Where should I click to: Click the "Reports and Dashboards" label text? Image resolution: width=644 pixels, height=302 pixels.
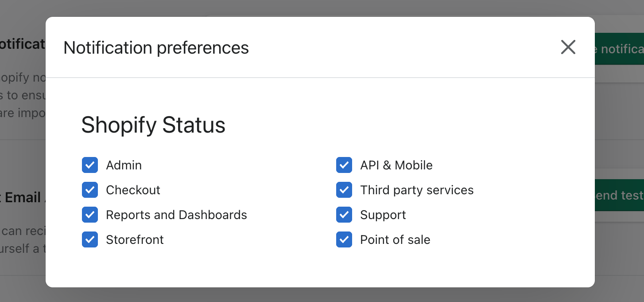(x=176, y=215)
